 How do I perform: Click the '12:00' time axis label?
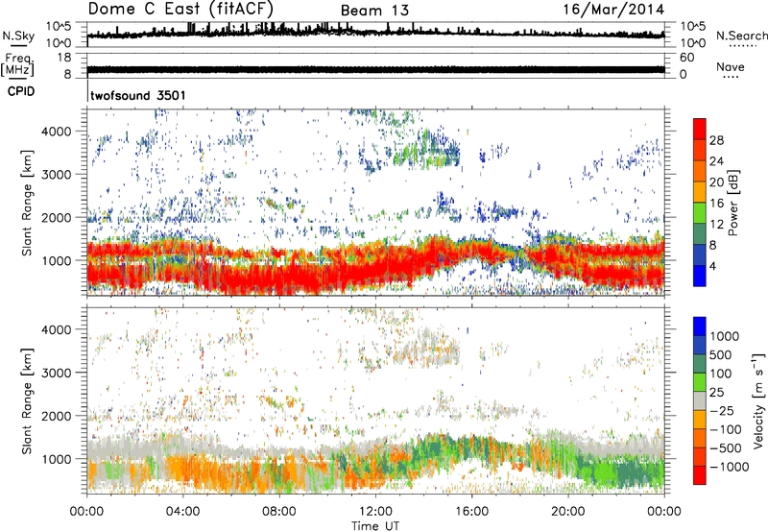point(375,512)
